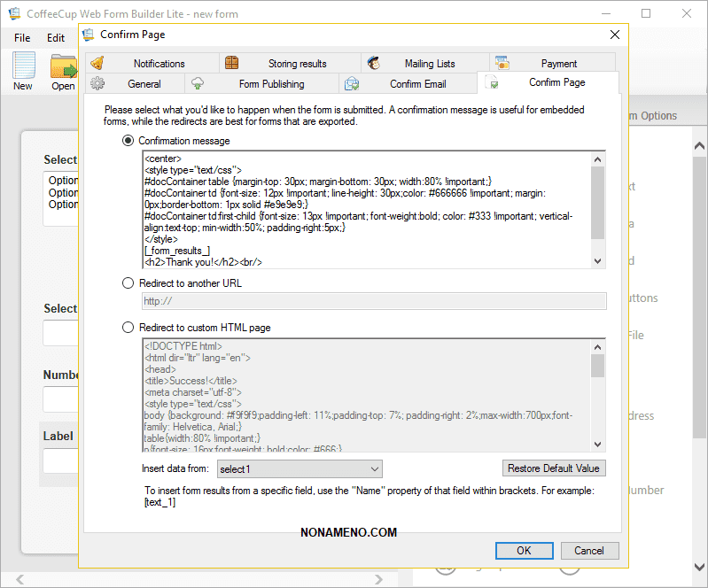This screenshot has height=588, width=708.
Task: Open the Insert data from dropdown
Action: [x=299, y=468]
